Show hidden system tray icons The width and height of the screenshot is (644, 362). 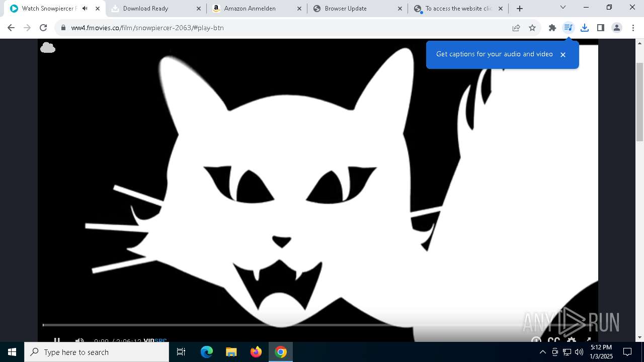542,352
